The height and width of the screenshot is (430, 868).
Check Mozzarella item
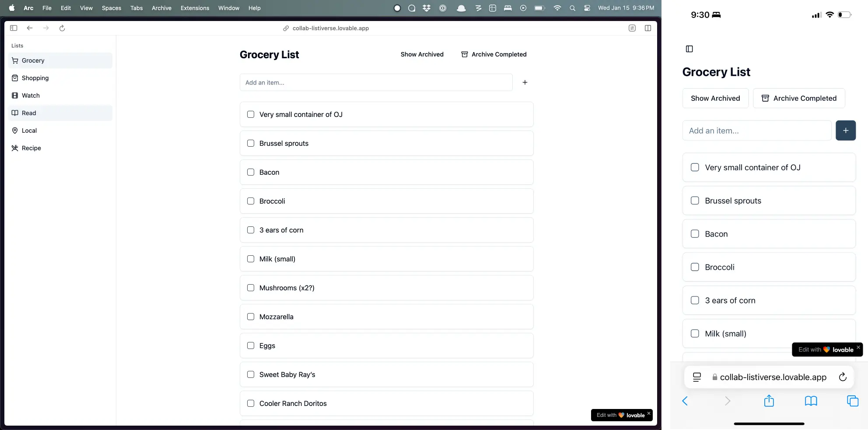(x=251, y=317)
